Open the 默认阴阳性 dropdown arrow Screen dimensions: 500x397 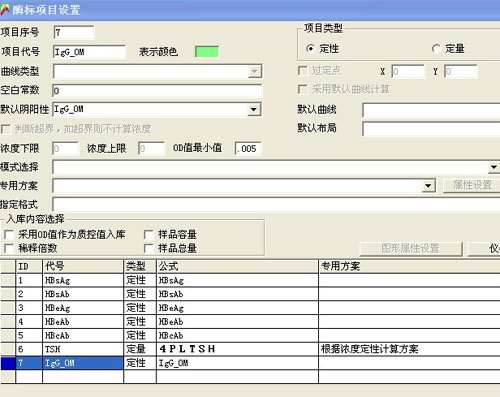(x=254, y=109)
